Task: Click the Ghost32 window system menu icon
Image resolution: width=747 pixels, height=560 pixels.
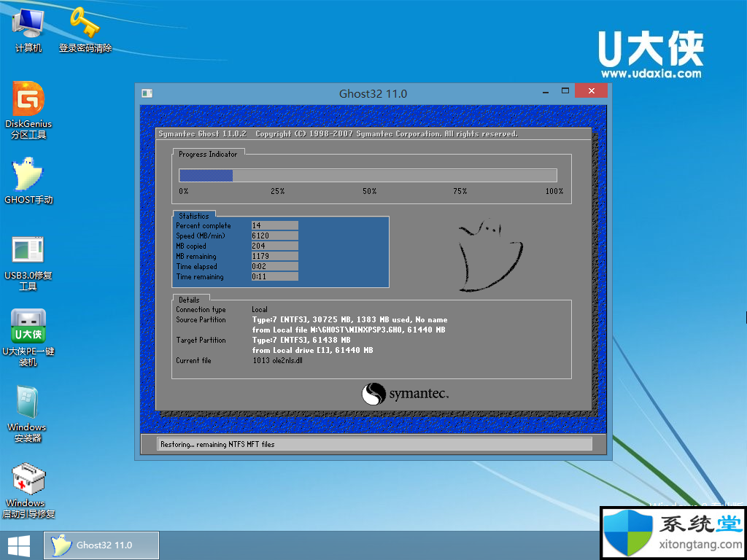Action: click(x=147, y=93)
